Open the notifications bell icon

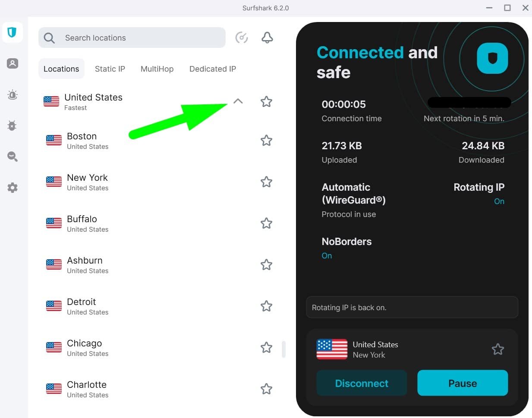coord(268,38)
